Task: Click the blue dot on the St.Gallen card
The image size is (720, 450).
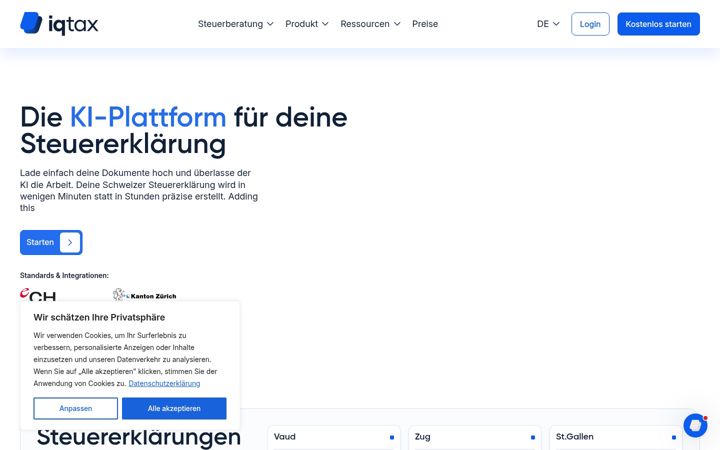Action: click(674, 437)
